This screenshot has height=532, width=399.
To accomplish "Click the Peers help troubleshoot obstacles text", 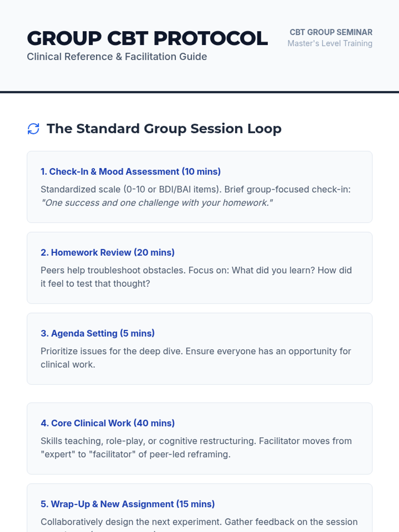I will point(196,270).
